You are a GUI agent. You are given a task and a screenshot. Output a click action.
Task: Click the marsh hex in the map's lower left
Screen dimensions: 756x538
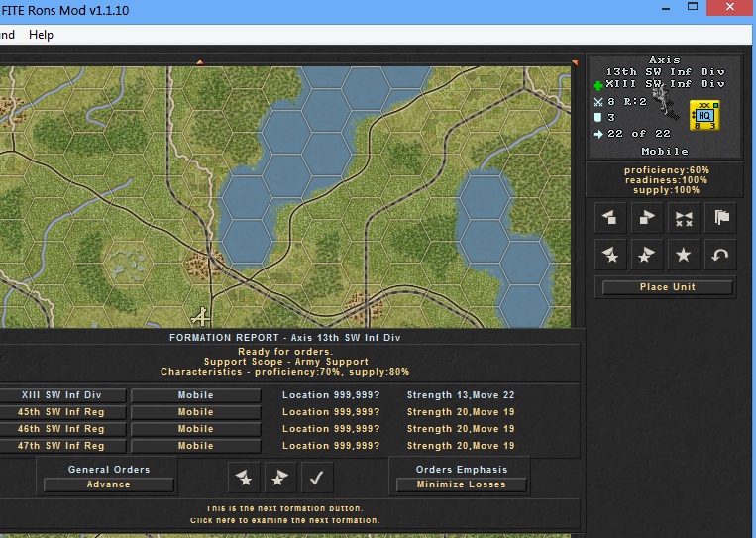coord(128,265)
